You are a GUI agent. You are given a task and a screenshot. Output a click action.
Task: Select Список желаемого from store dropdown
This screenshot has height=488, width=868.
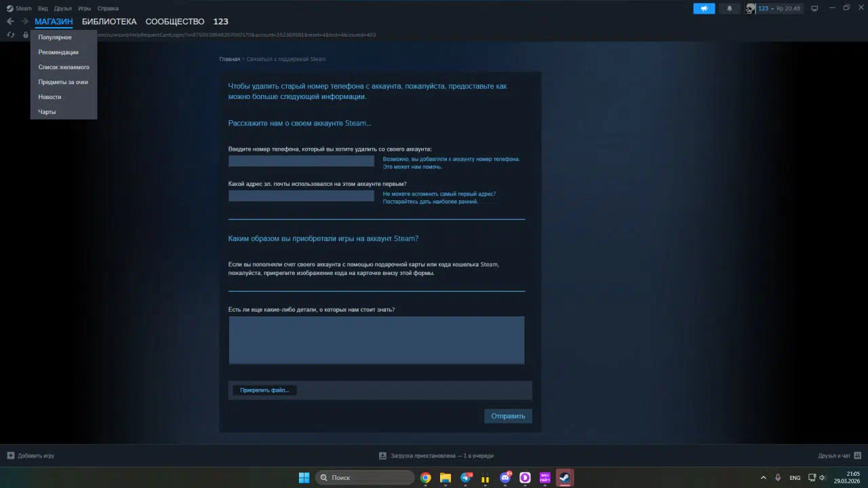64,67
